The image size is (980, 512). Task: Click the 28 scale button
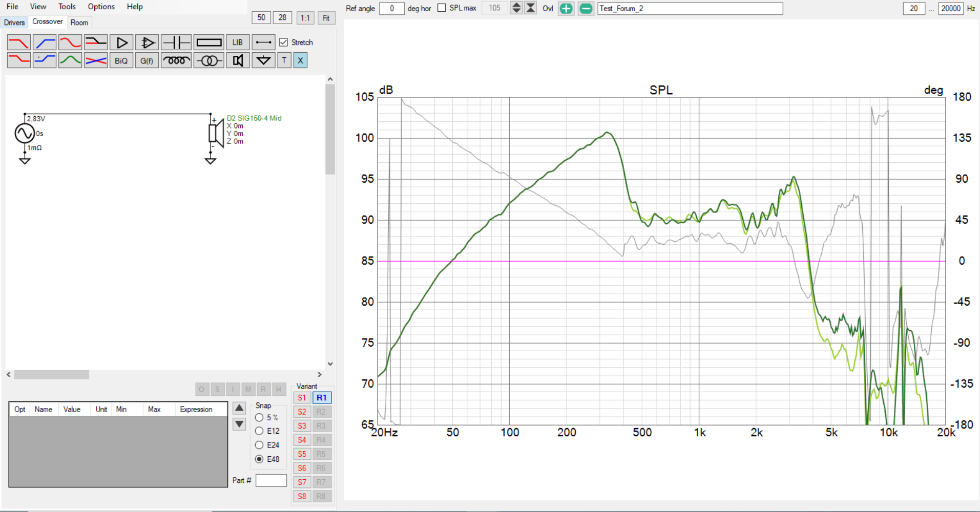click(282, 17)
